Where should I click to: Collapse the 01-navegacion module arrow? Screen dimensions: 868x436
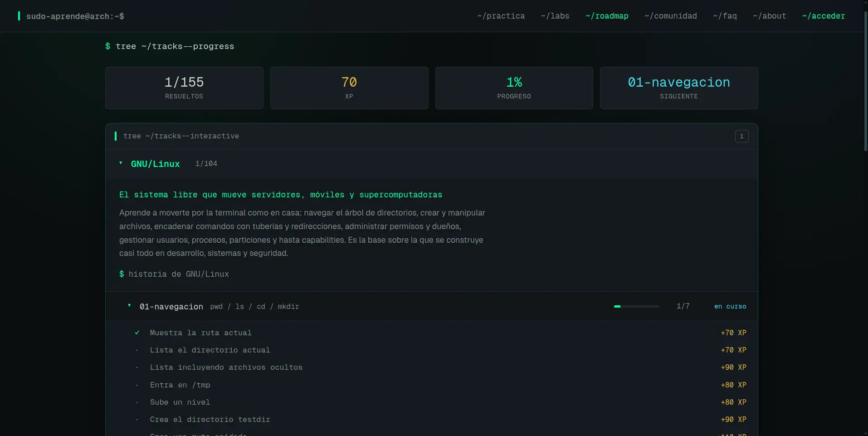tap(129, 306)
